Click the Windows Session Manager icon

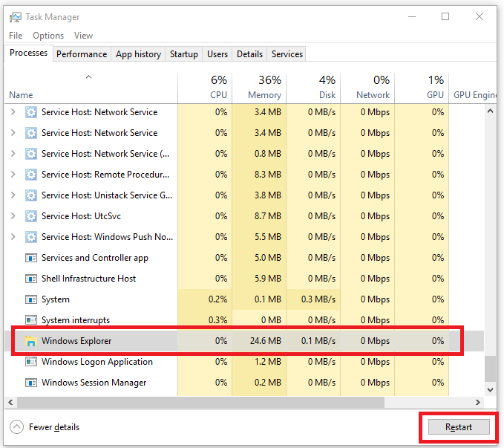pyautogui.click(x=31, y=383)
